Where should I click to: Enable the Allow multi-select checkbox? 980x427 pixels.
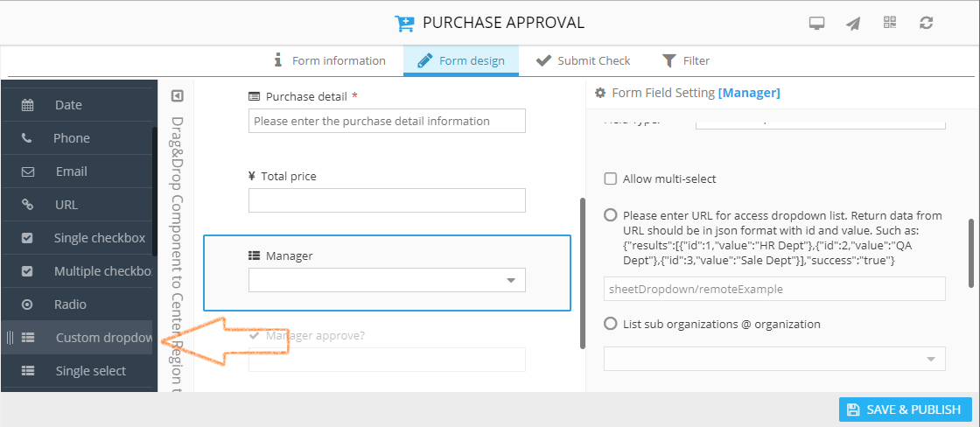(611, 179)
